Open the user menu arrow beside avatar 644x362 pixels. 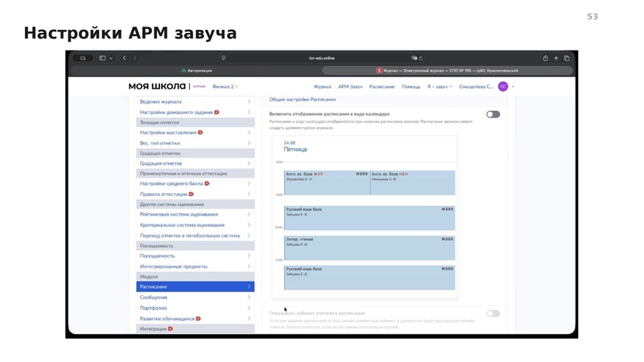[513, 87]
